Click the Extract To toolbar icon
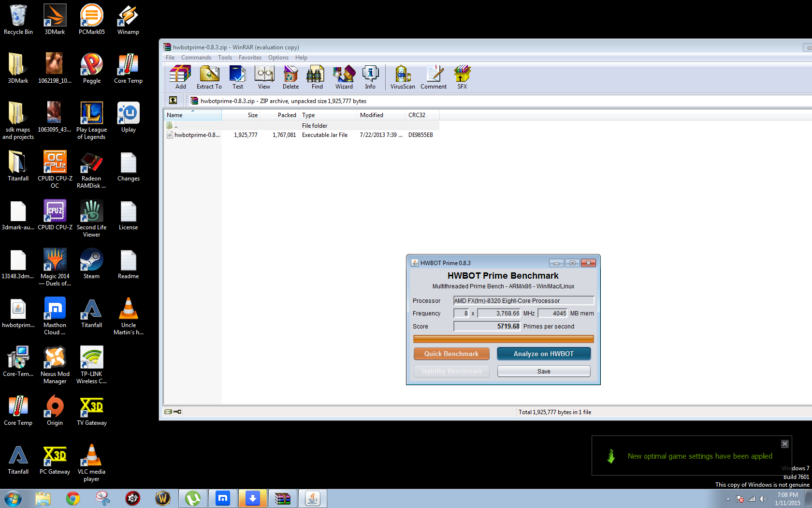This screenshot has height=508, width=812. 209,77
